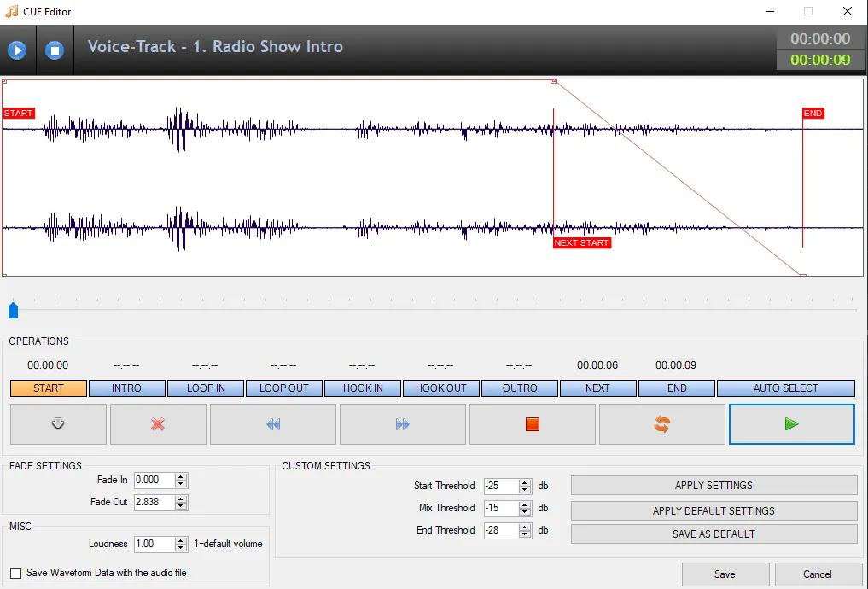Click the 00:00:09 time above END
The width and height of the screenshot is (868, 589).
[x=676, y=365]
